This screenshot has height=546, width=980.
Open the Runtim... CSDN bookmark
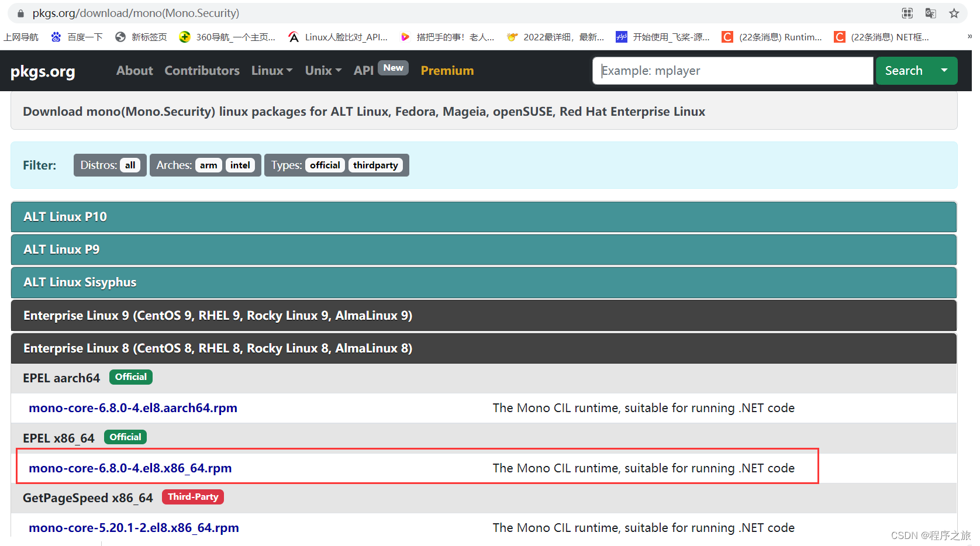[772, 37]
